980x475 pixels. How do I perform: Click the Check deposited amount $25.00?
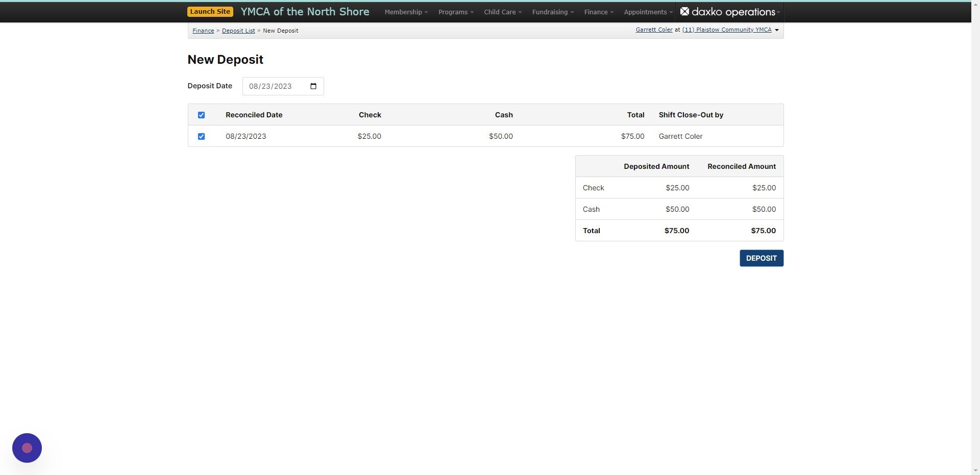pyautogui.click(x=677, y=188)
